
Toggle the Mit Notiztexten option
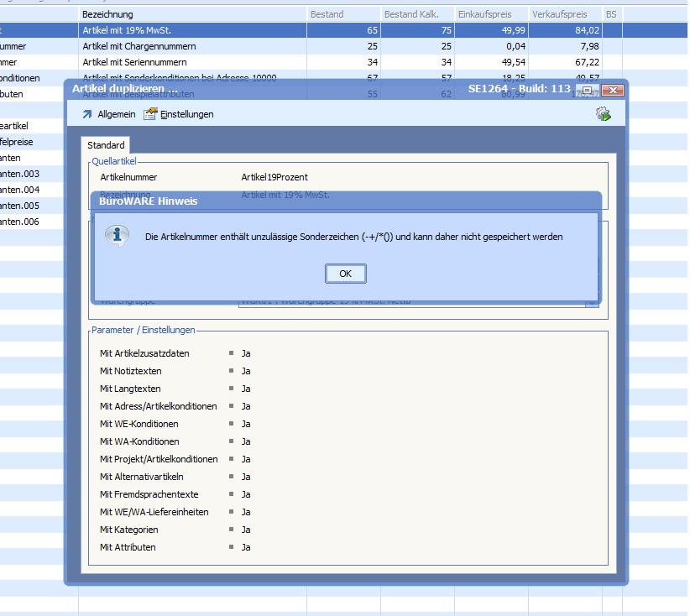245,371
